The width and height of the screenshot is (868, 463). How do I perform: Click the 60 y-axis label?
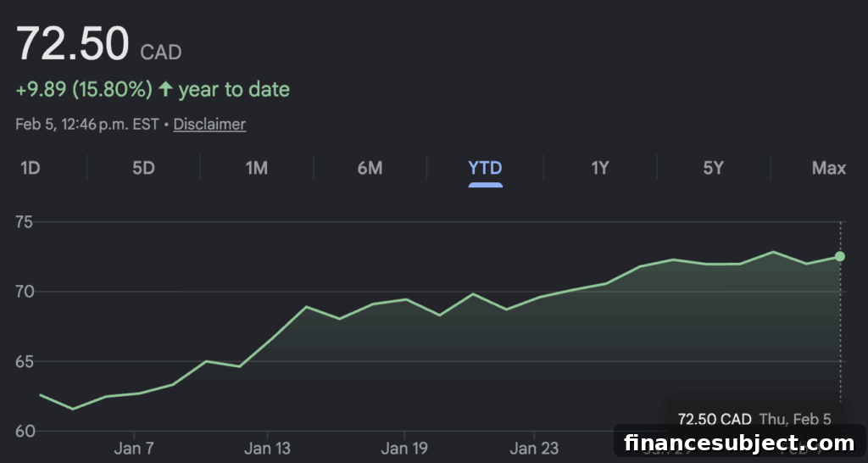[x=24, y=432]
